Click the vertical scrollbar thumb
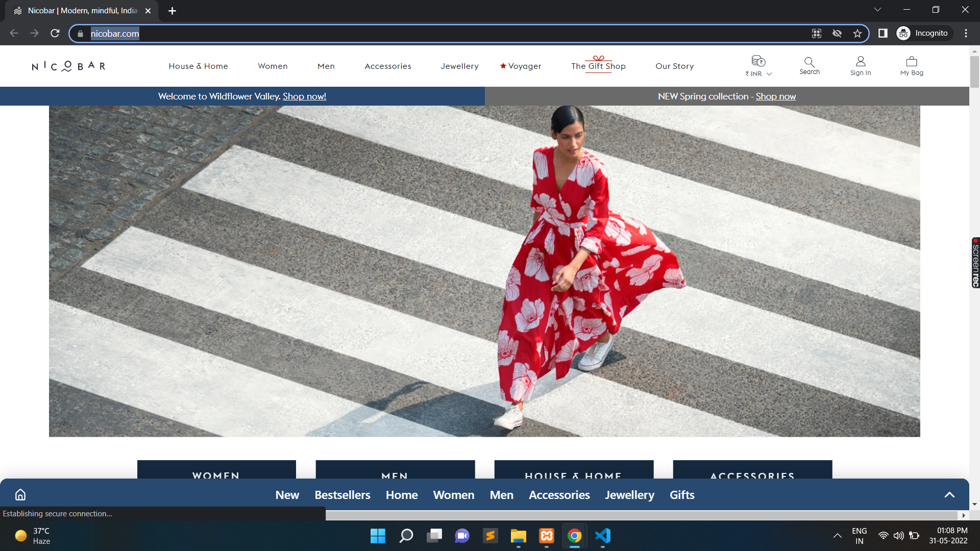The height and width of the screenshot is (551, 980). click(x=974, y=71)
